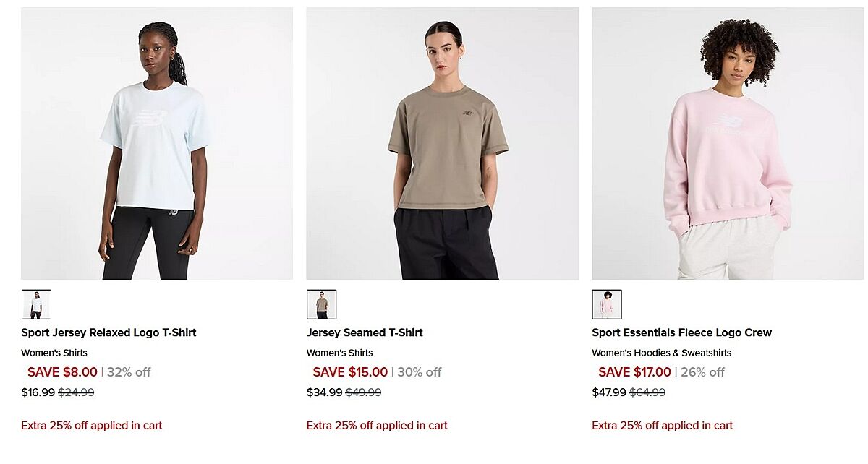The width and height of the screenshot is (868, 464).
Task: Click the SAVE $8.00 discount label
Action: 62,372
